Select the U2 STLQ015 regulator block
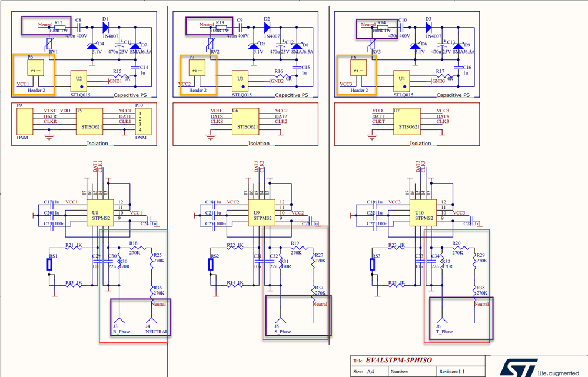Image resolution: width=588 pixels, height=377 pixels. click(79, 81)
